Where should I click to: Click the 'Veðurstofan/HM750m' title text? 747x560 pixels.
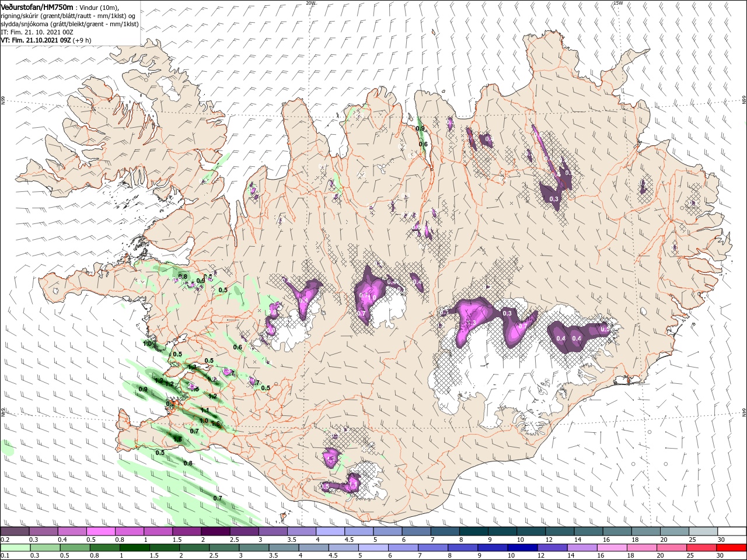tap(37, 6)
